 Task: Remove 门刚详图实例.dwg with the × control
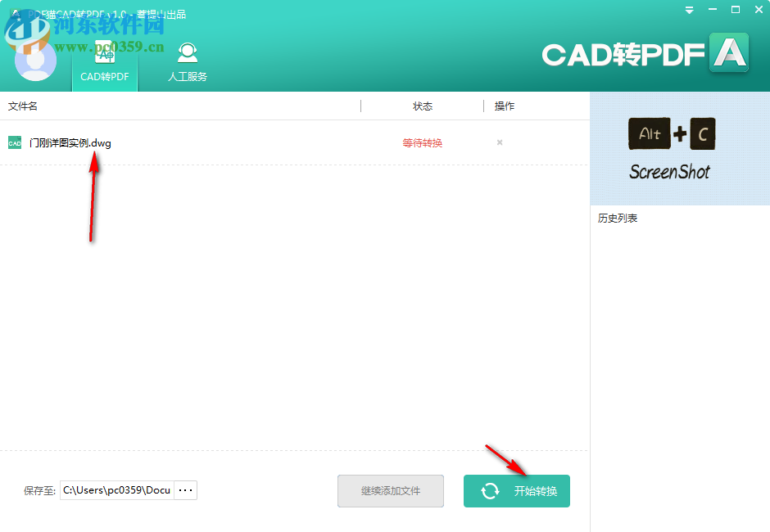pyautogui.click(x=499, y=142)
